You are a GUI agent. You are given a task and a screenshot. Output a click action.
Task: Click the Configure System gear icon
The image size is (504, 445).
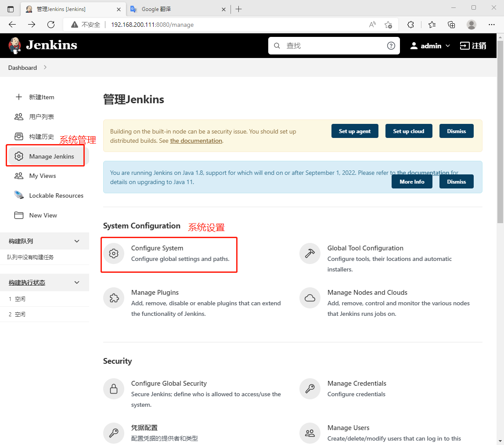[x=113, y=253]
